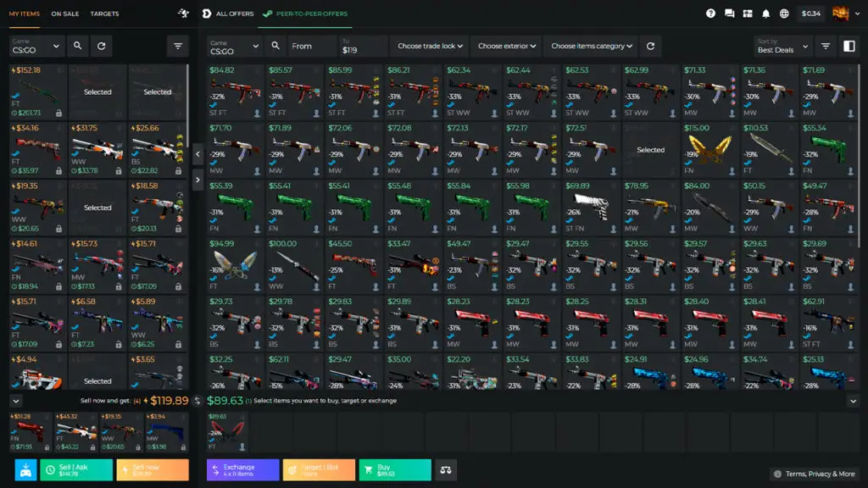Open the help question mark icon
This screenshot has height=488, width=868.
tap(711, 14)
